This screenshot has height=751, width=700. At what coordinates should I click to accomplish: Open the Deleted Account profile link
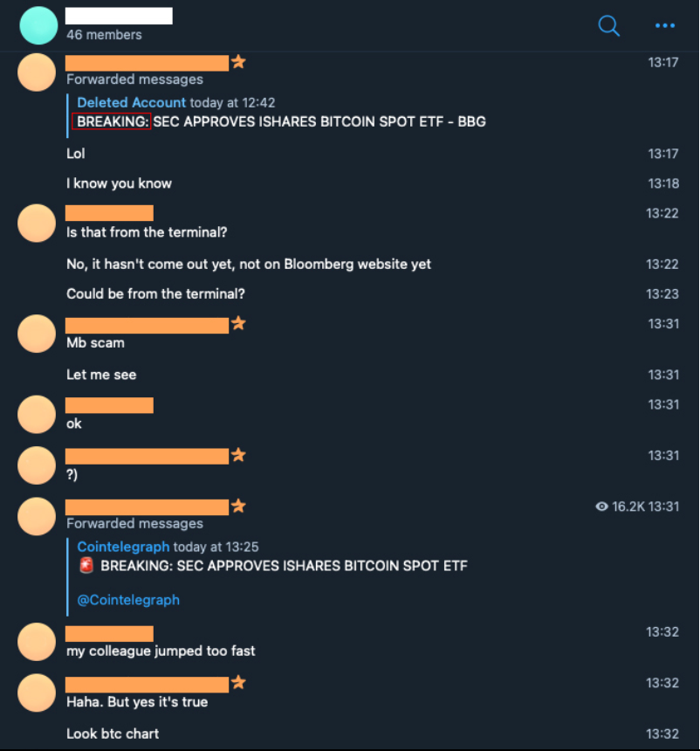click(131, 102)
